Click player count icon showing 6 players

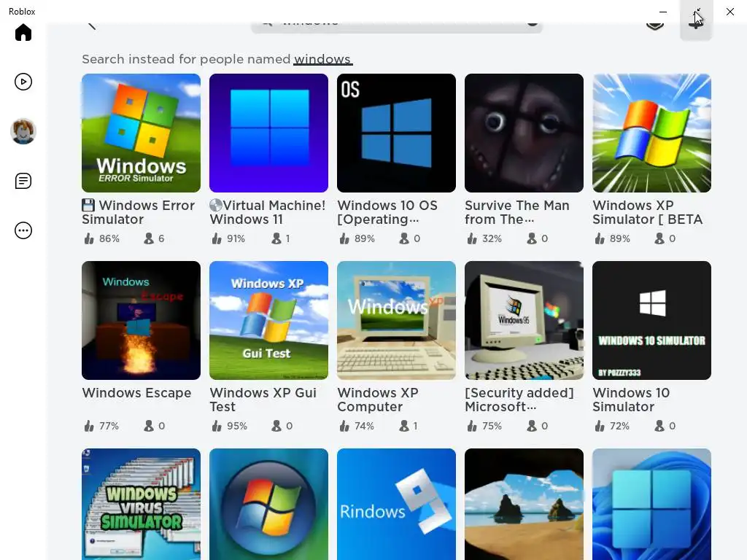149,238
